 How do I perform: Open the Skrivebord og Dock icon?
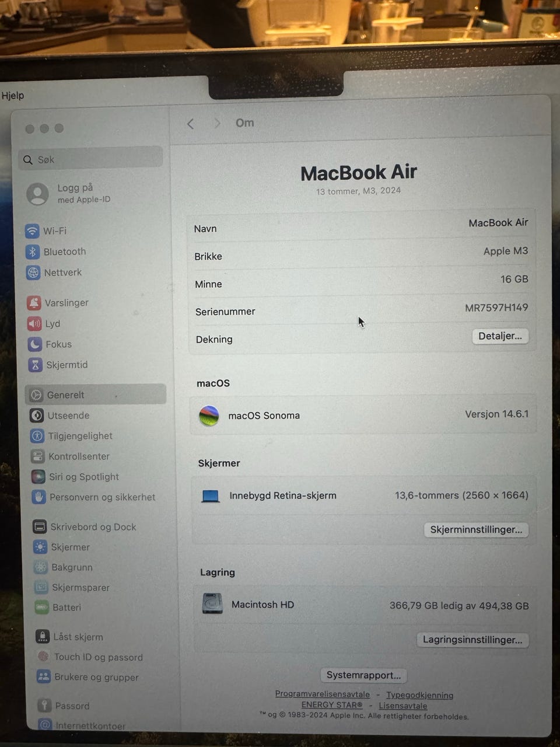coord(40,527)
